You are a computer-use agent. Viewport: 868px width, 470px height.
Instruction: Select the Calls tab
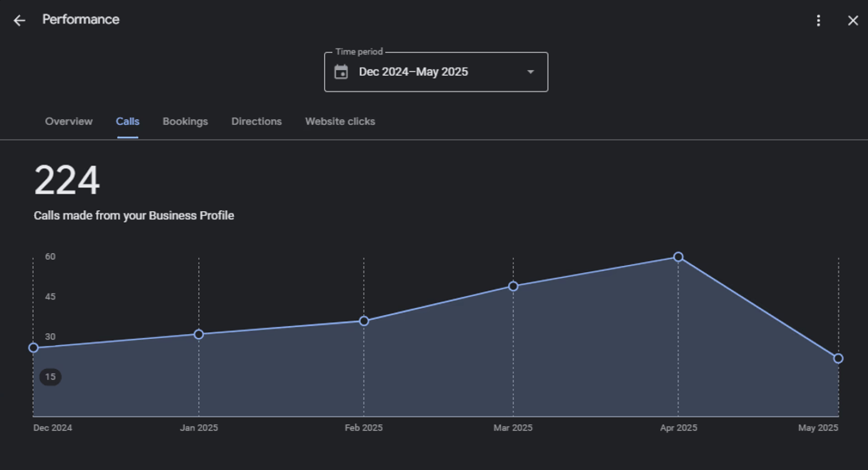(128, 121)
